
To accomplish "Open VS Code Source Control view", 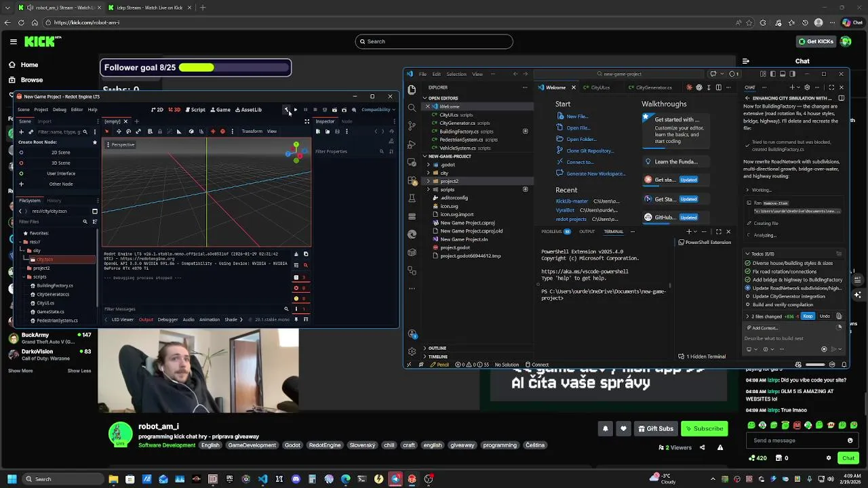I will coord(412,126).
